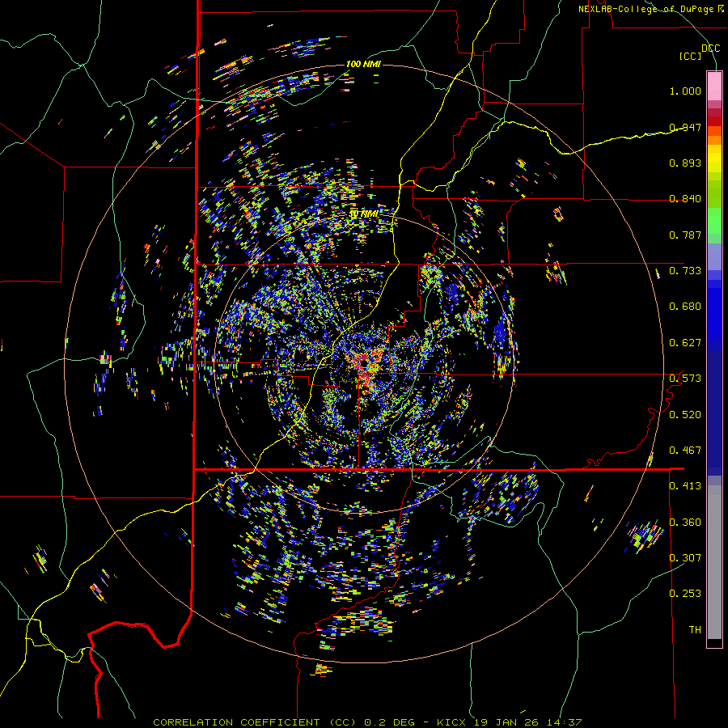Click the TH threshold label on the scale
Image resolution: width=728 pixels, height=728 pixels.
tap(695, 630)
